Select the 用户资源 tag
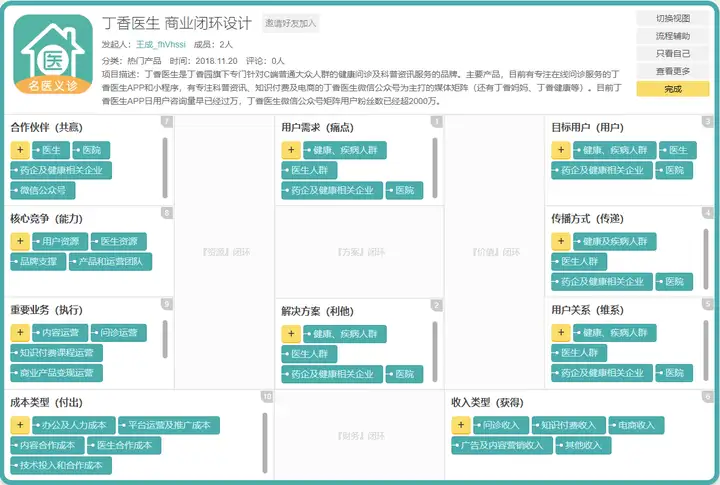This screenshot has height=485, width=720. pyautogui.click(x=60, y=242)
